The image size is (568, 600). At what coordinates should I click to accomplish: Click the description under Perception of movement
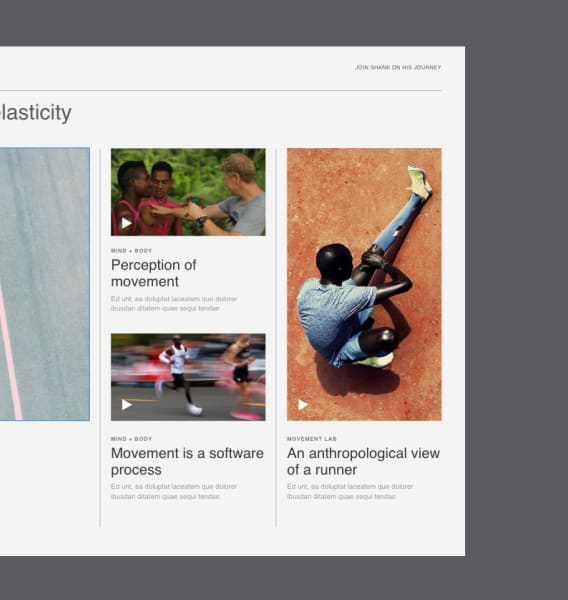tap(174, 303)
